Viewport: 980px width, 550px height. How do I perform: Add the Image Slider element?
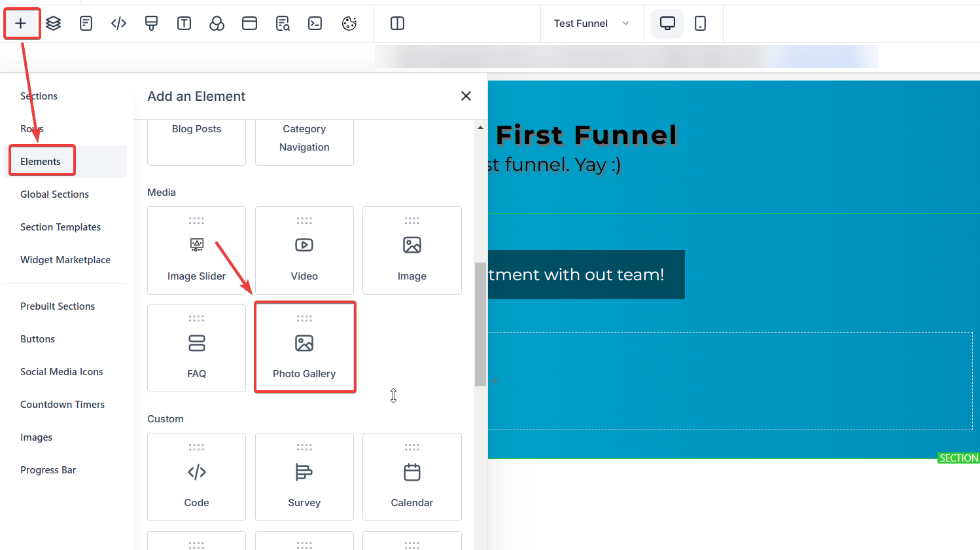pos(196,251)
